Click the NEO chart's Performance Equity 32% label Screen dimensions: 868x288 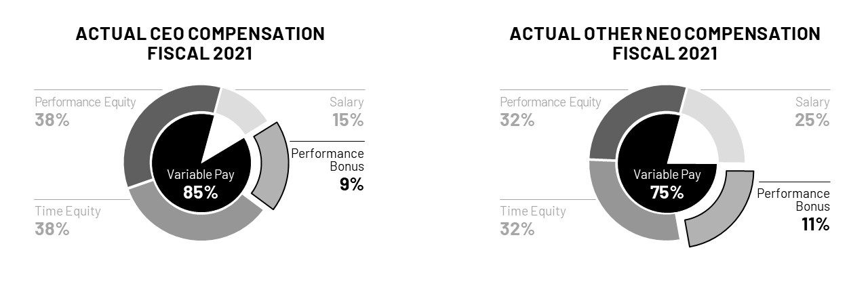551,112
